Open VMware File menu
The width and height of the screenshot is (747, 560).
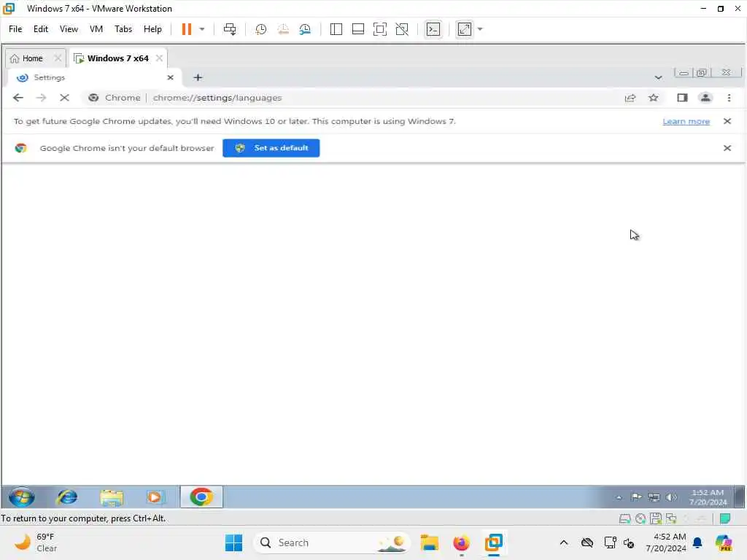[x=15, y=29]
